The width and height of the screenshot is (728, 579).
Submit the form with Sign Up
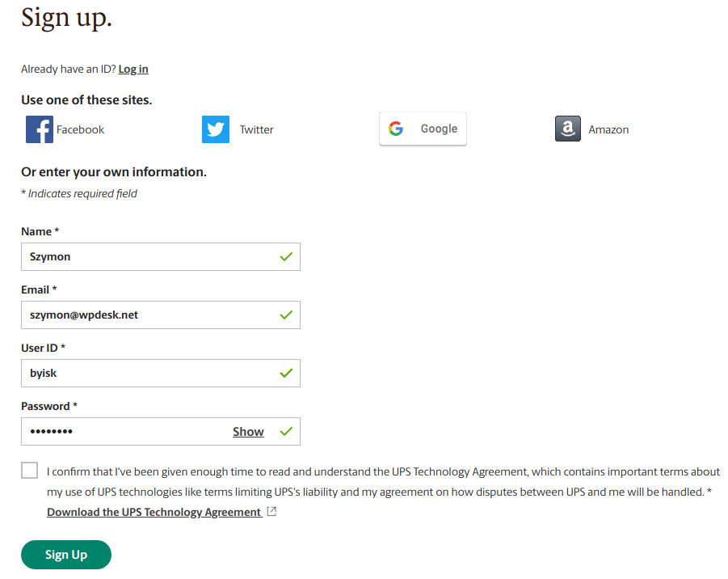tap(66, 555)
